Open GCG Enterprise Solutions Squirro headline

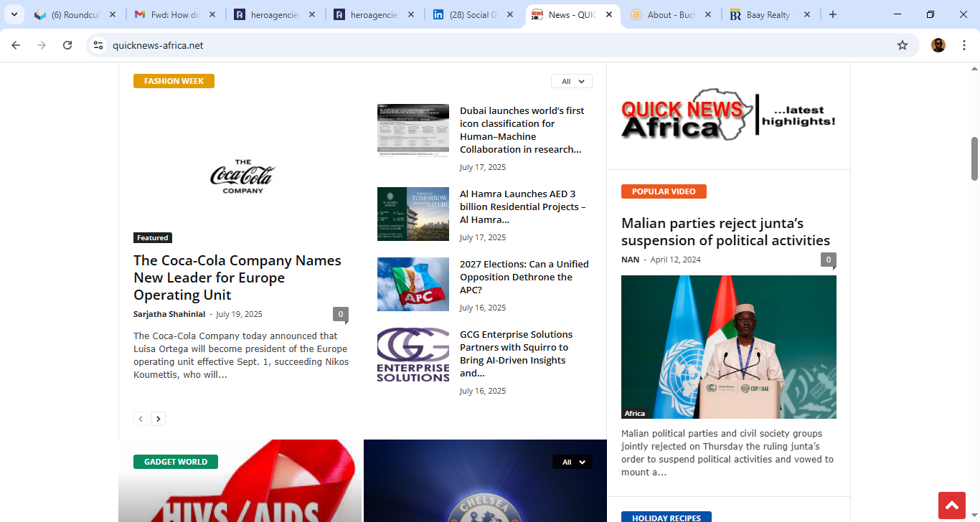click(x=517, y=353)
